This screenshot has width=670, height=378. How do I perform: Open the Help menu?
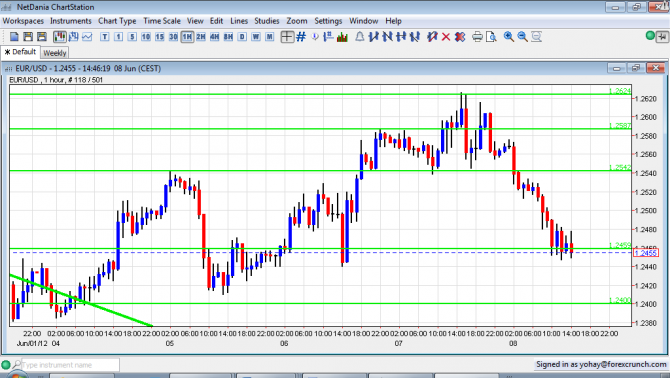(393, 21)
